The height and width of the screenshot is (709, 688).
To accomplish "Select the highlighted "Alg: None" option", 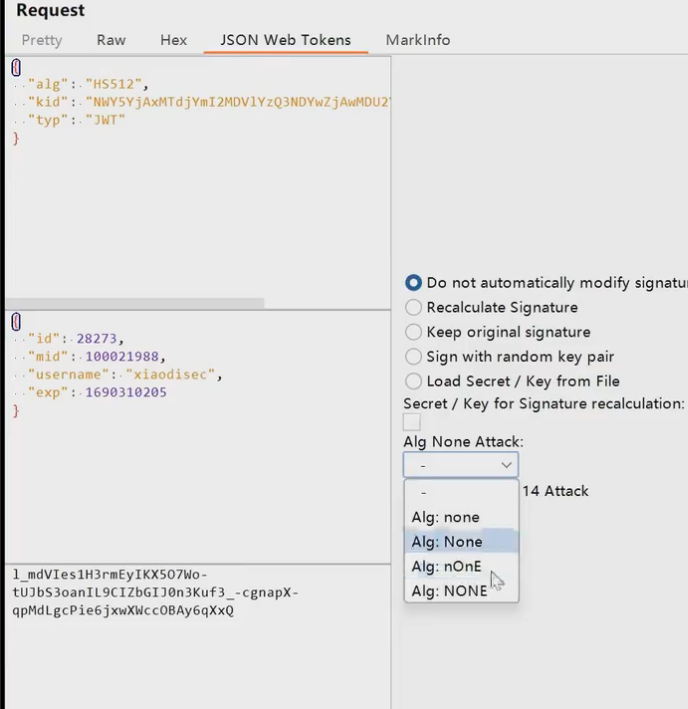I will tap(447, 542).
